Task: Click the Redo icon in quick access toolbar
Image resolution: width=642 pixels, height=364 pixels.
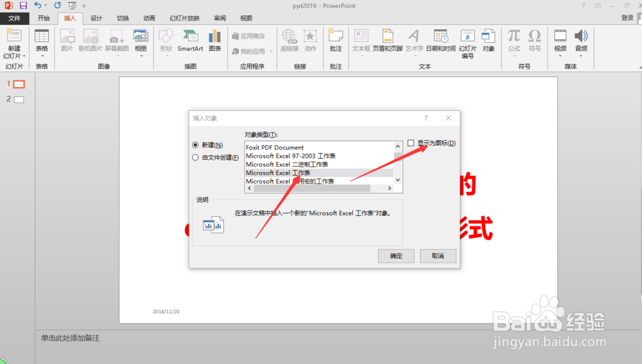Action: (57, 5)
